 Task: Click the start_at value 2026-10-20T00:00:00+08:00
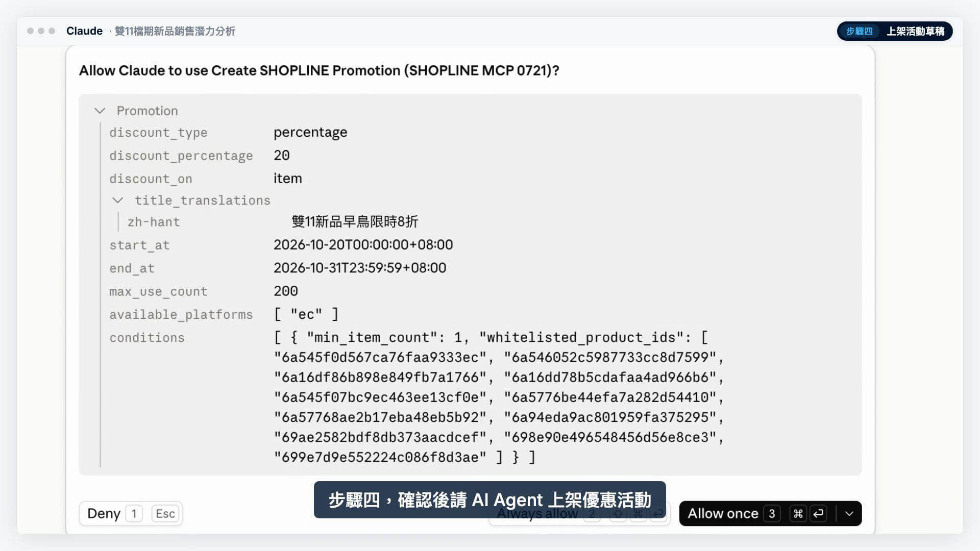(x=363, y=245)
